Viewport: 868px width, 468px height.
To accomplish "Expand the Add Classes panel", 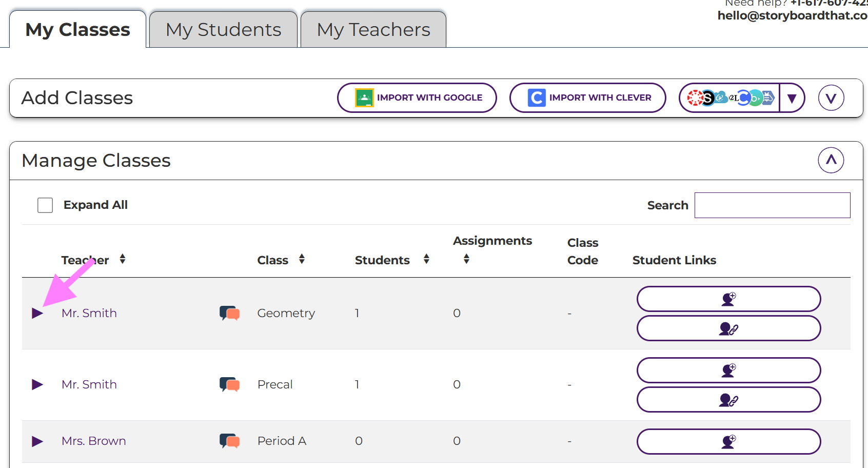I will click(831, 98).
